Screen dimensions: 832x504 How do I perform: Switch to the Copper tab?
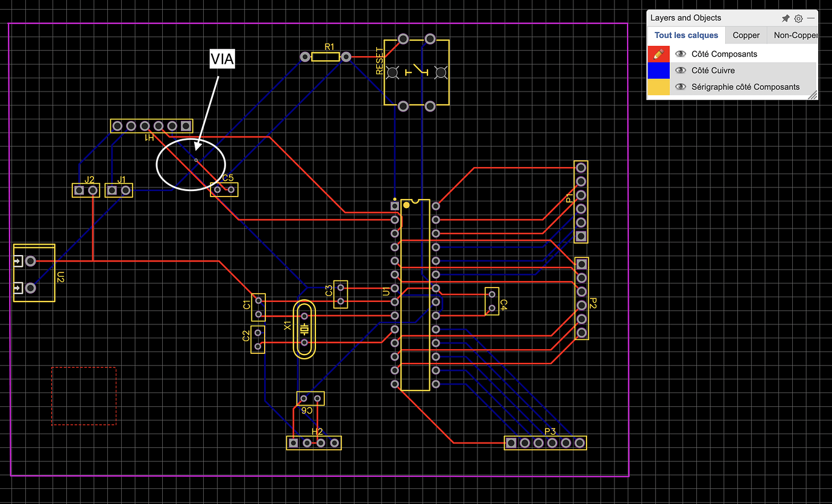pyautogui.click(x=746, y=35)
